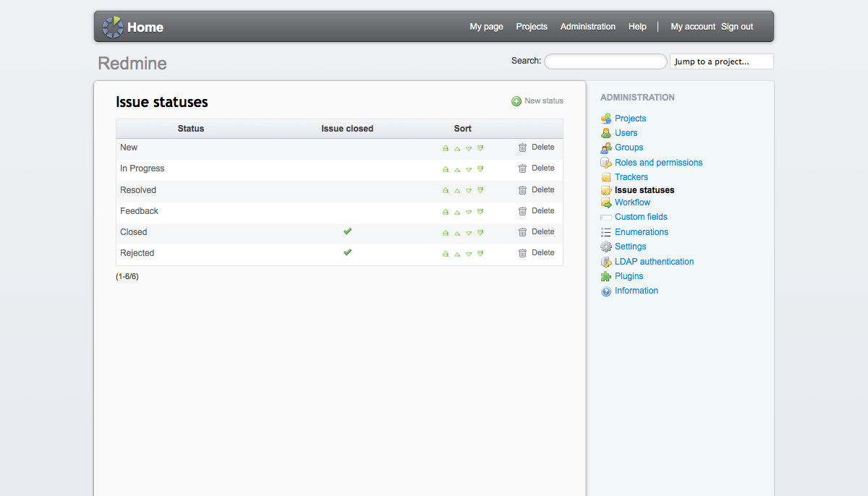Move In Progress status down one
Viewport: 868px width, 496px height.
469,169
